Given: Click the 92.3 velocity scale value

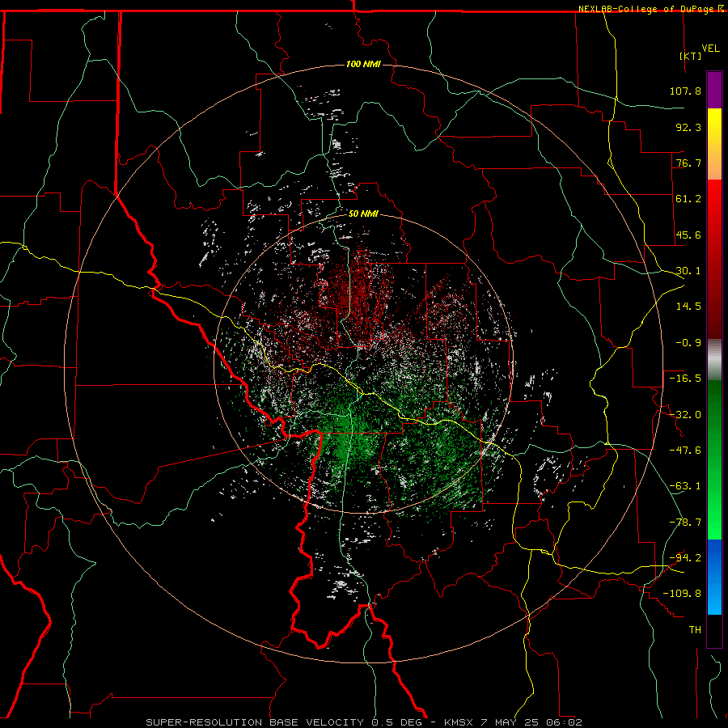Looking at the screenshot, I should pyautogui.click(x=688, y=127).
